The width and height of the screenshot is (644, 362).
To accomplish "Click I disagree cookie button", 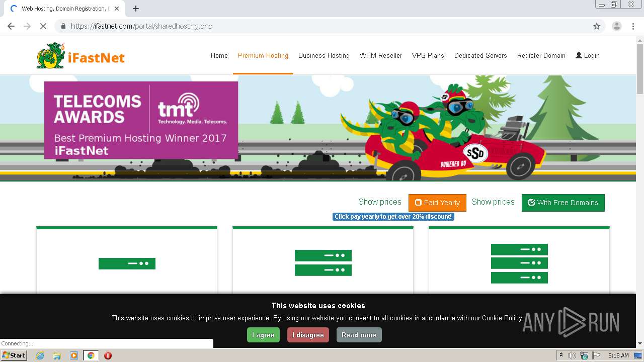I will (308, 335).
